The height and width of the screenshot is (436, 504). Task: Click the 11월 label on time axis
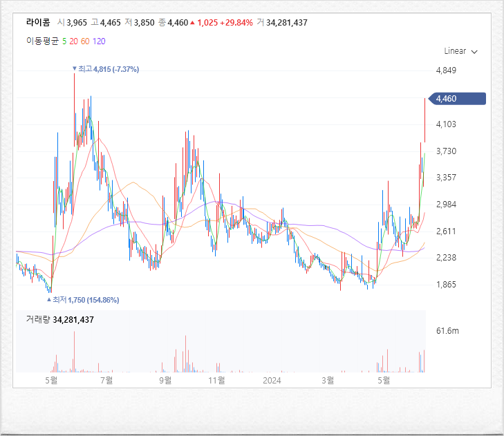pyautogui.click(x=216, y=381)
